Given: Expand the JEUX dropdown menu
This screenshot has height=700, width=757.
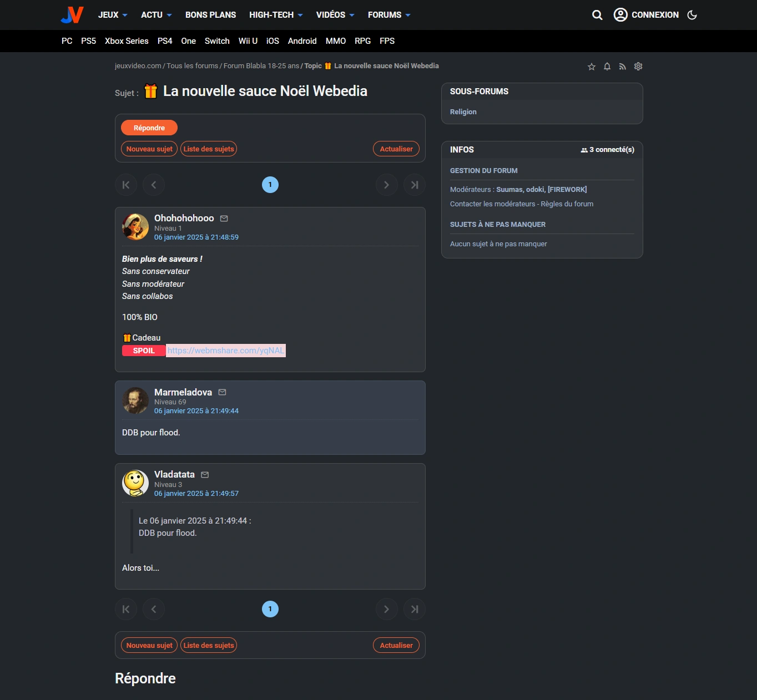Looking at the screenshot, I should [113, 15].
